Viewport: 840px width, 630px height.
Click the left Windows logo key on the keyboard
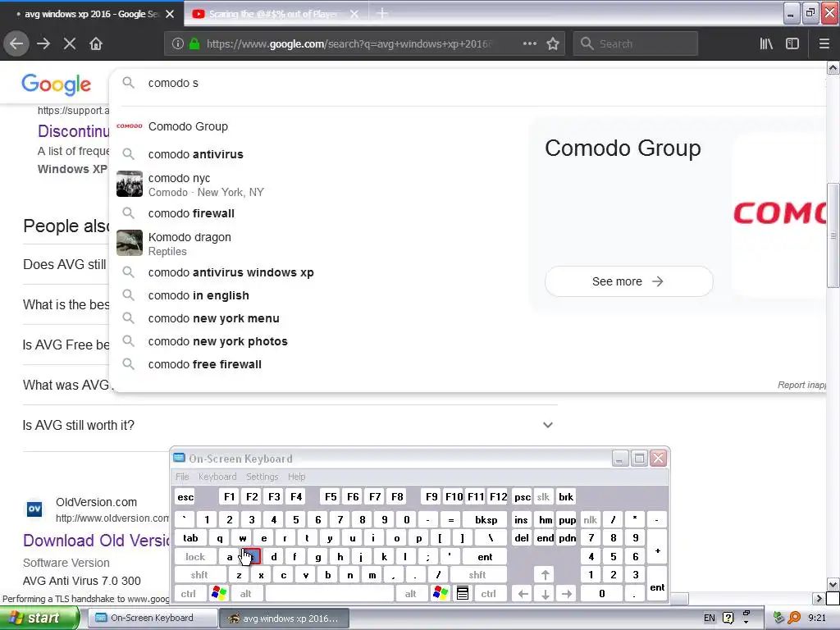pyautogui.click(x=219, y=593)
